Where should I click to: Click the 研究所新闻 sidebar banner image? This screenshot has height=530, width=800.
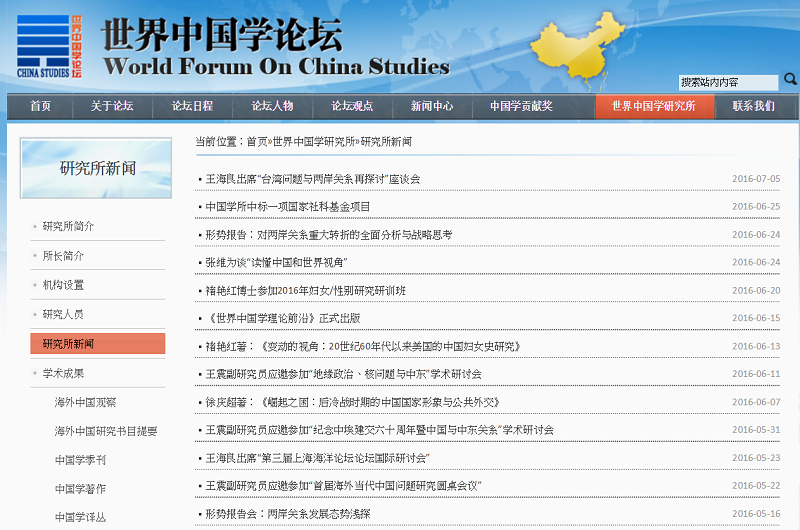pyautogui.click(x=96, y=168)
